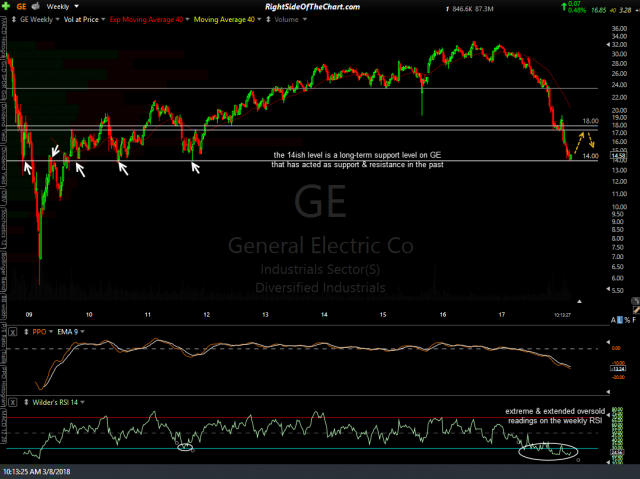Click the sort arrows icon before GE Weekly
640x479 pixels.
click(x=13, y=19)
